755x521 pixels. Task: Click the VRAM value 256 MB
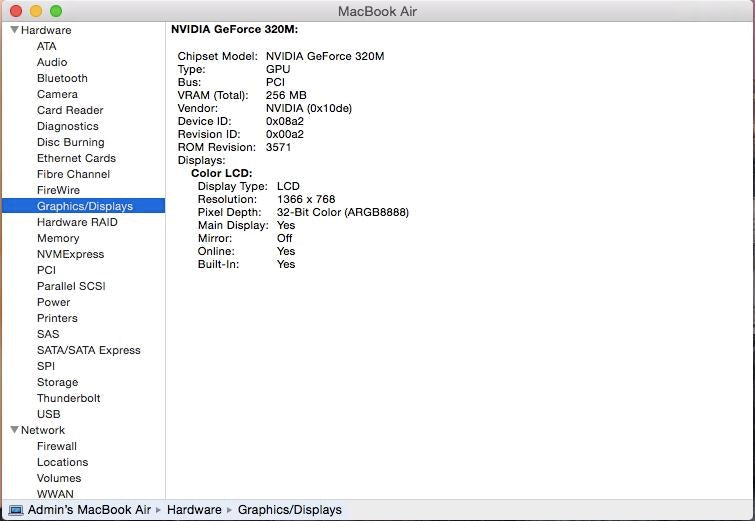[x=286, y=95]
